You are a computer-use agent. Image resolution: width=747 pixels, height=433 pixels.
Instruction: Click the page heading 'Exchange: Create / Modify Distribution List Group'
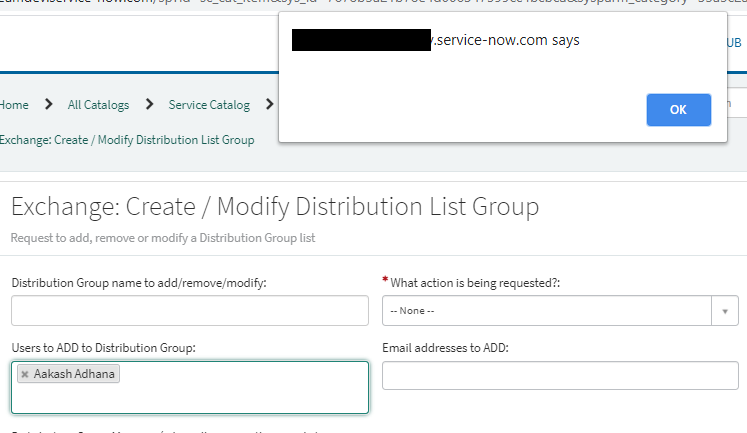click(275, 207)
